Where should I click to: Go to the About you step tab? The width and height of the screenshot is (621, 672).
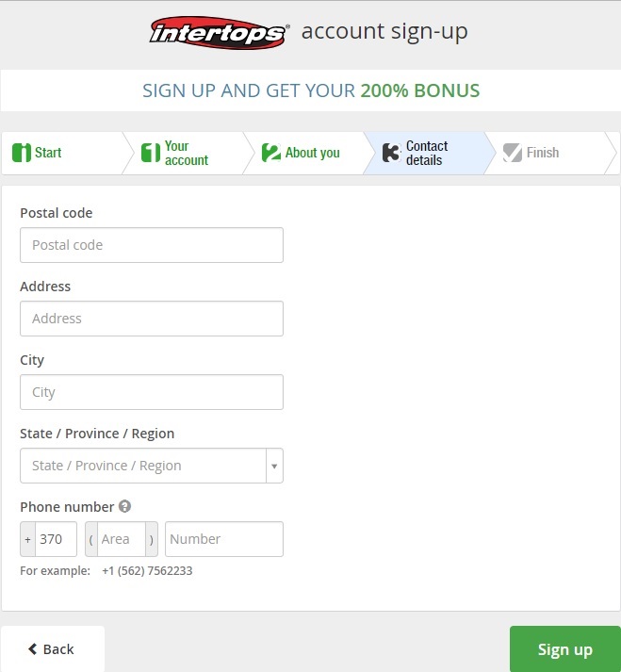[x=303, y=153]
